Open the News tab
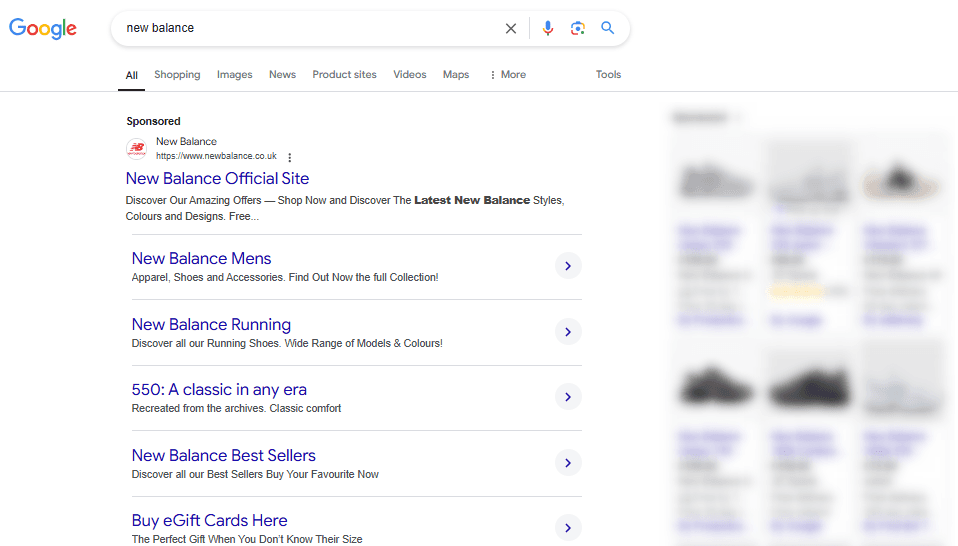 click(x=282, y=75)
